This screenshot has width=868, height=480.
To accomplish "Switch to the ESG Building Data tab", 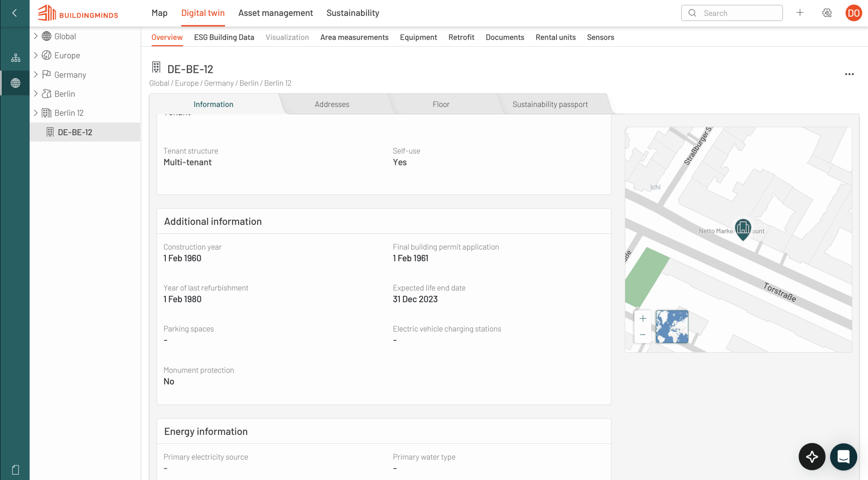I will click(x=224, y=37).
